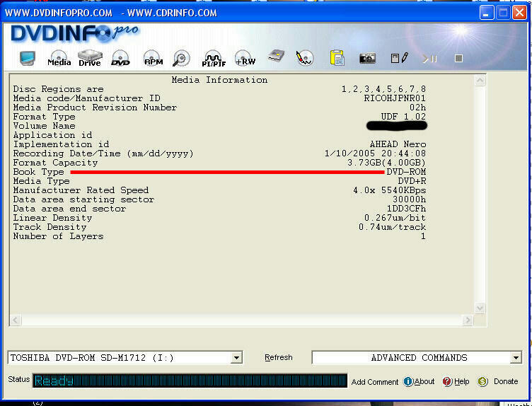Click the Ready status progress bar
Screen dimensions: 532x406
(x=190, y=381)
